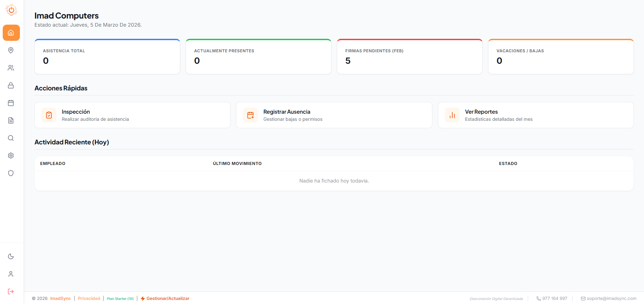Open the settings gear icon
Viewport: 644px width, 305px height.
(11, 156)
